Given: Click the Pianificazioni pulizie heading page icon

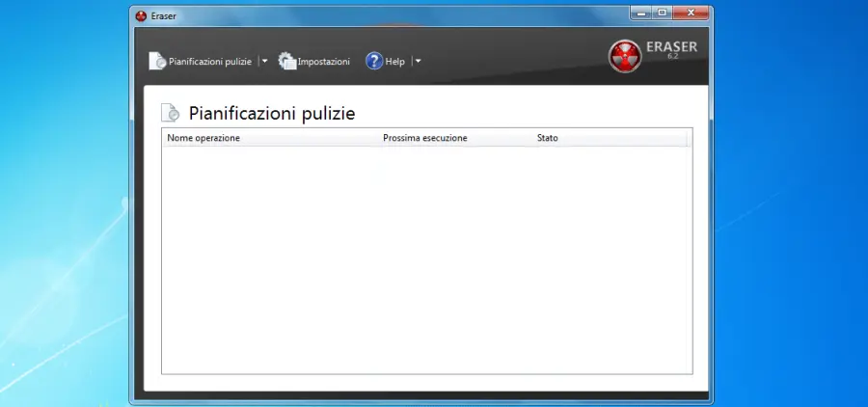Looking at the screenshot, I should point(170,113).
